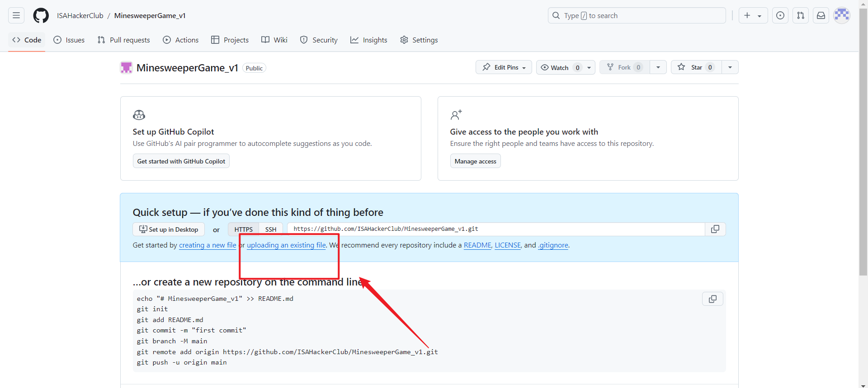Screen dimensions: 868x388
Task: Open the Wiki tab
Action: (x=274, y=40)
